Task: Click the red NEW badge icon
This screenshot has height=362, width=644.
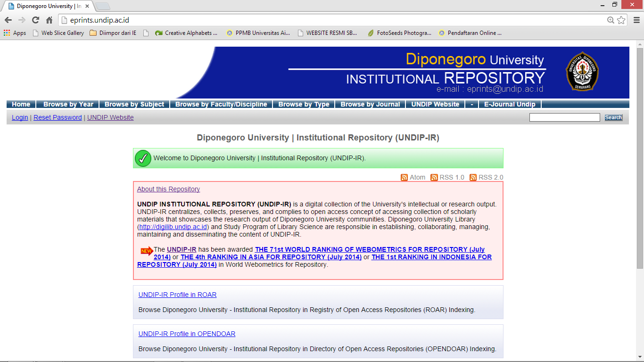Action: click(147, 251)
